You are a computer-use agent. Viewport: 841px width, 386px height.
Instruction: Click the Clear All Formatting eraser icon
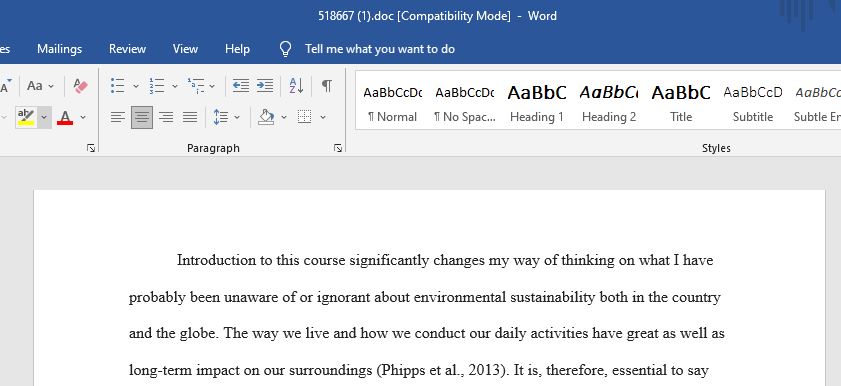(x=80, y=86)
